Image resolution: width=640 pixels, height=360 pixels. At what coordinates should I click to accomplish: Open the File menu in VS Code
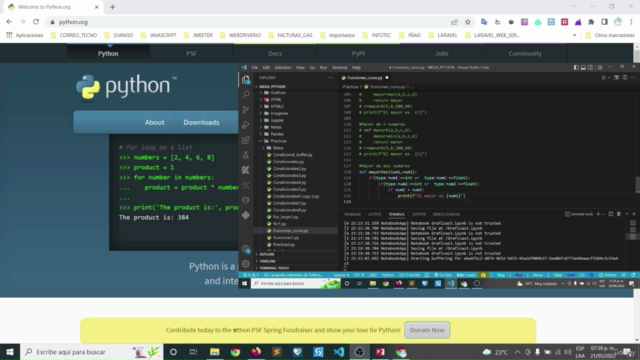255,67
